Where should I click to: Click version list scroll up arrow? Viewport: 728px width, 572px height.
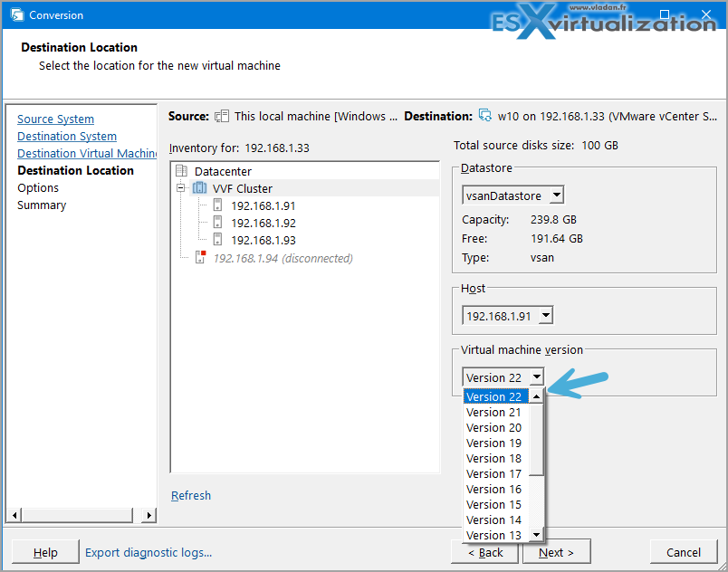point(536,396)
